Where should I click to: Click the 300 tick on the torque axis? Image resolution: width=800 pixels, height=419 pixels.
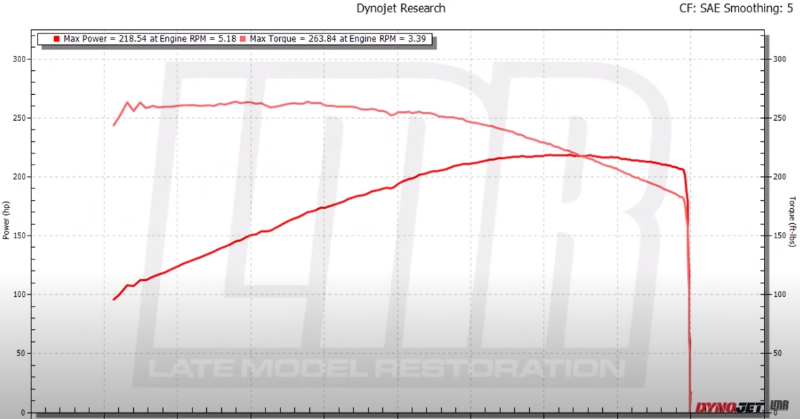click(779, 59)
